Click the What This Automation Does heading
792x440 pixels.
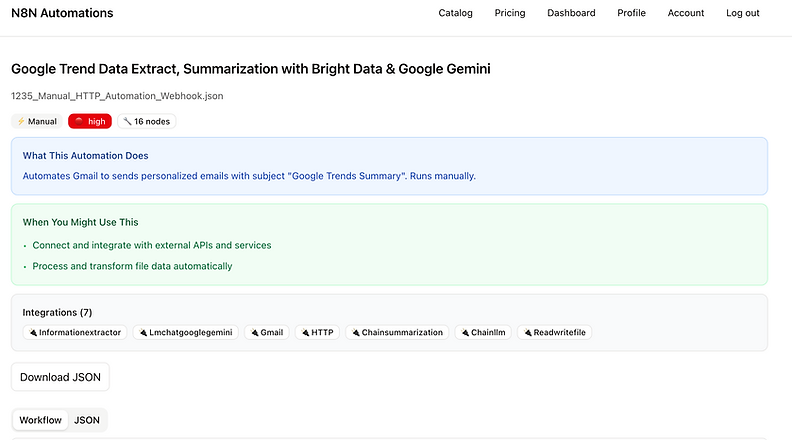click(85, 156)
